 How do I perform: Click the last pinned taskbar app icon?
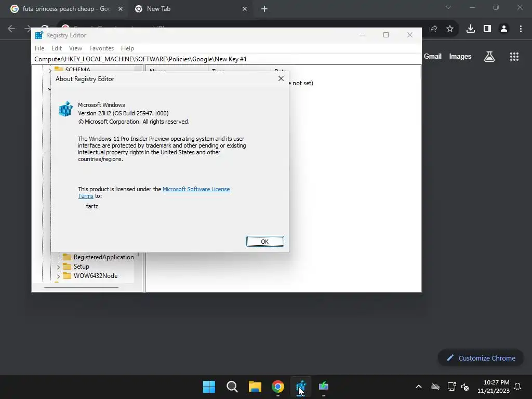(x=324, y=387)
